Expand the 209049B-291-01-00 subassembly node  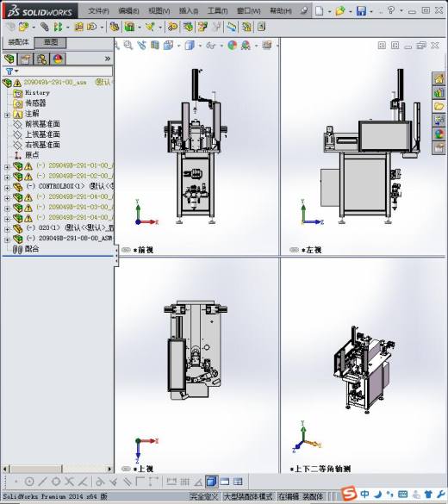tap(7, 167)
